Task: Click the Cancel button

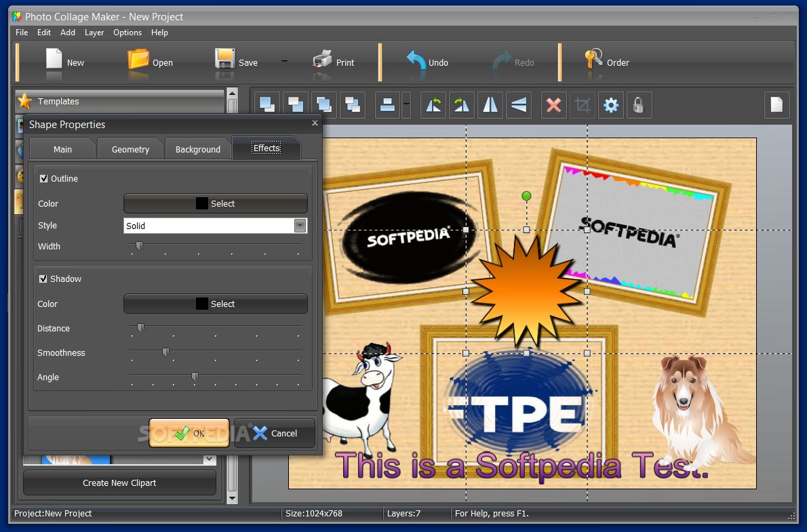Action: pos(275,433)
